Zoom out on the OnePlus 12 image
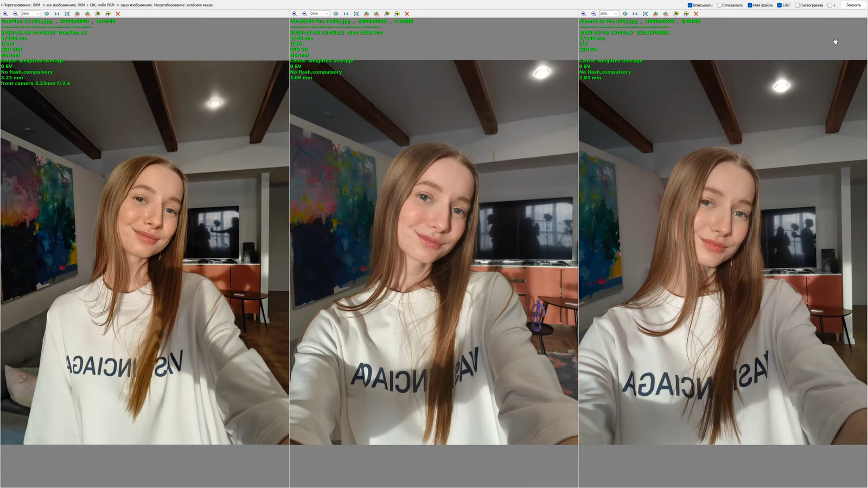The height and width of the screenshot is (488, 868). 15,14
